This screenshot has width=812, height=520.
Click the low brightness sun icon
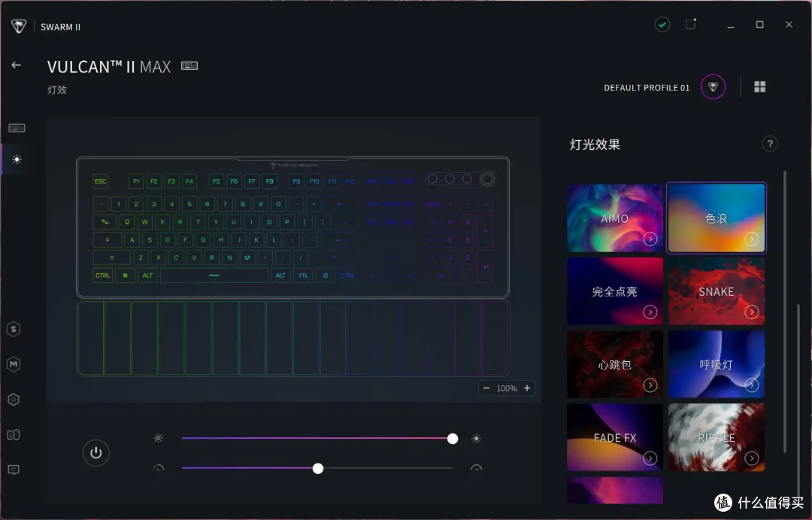(159, 438)
